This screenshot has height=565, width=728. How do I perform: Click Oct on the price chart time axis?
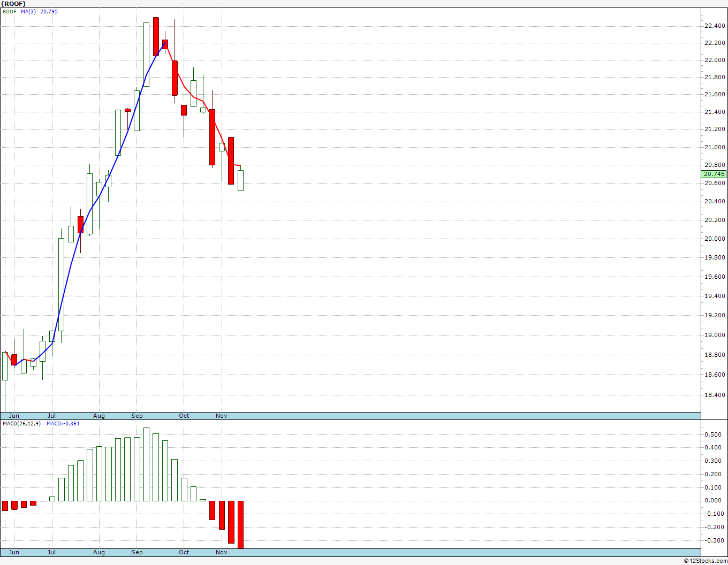(184, 416)
